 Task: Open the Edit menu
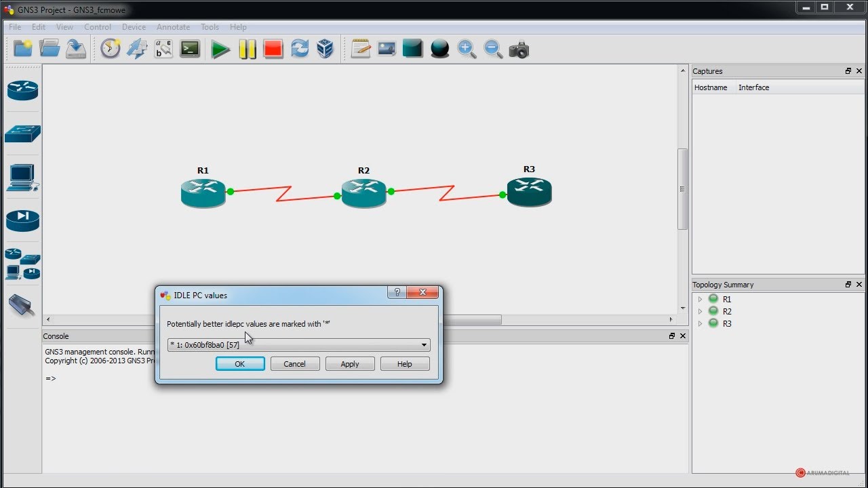[39, 27]
